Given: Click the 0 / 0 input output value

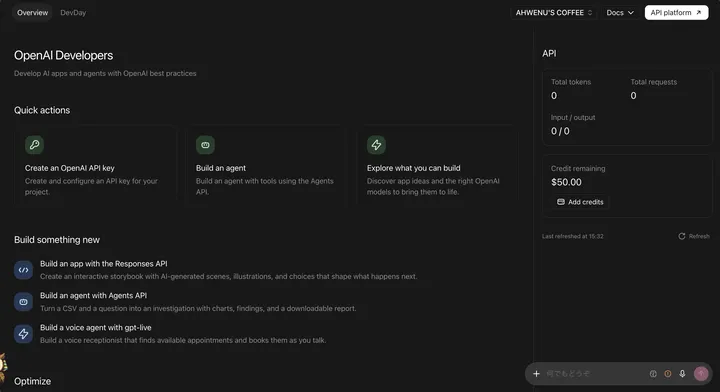Looking at the screenshot, I should click(x=560, y=131).
